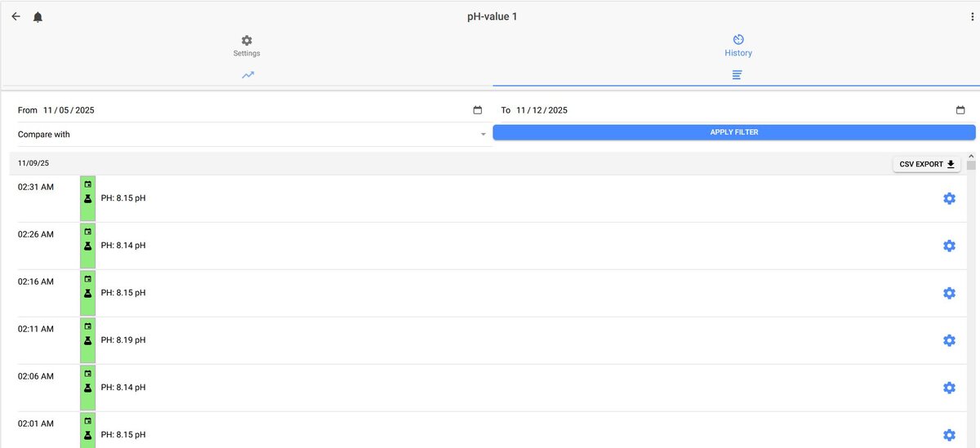
Task: Click the Apply Filter button
Action: [x=734, y=132]
